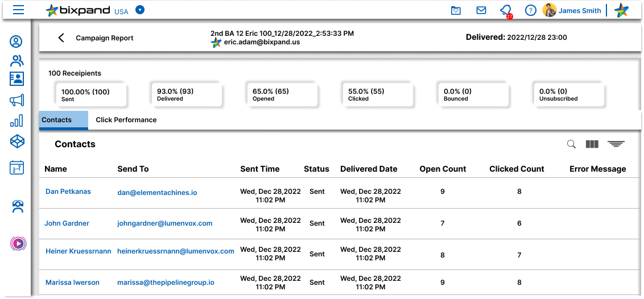Search contacts with the magnifier icon
The height and width of the screenshot is (299, 644).
tap(571, 144)
